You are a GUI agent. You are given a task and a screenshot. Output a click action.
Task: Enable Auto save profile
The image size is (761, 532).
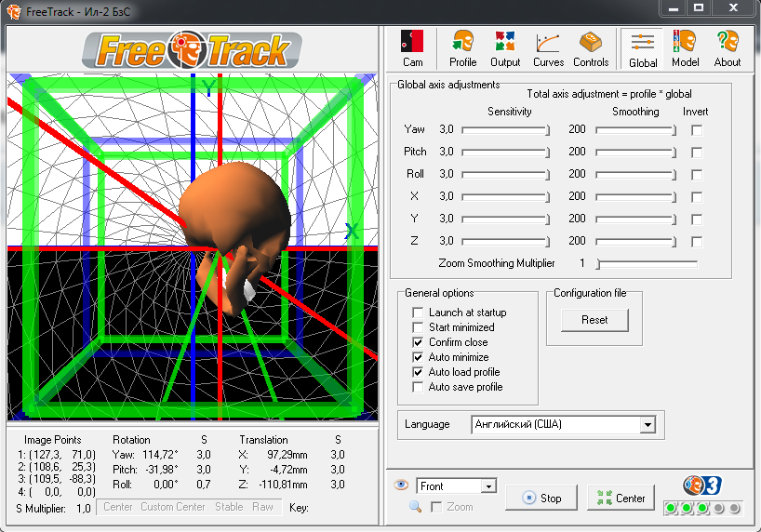(x=418, y=387)
